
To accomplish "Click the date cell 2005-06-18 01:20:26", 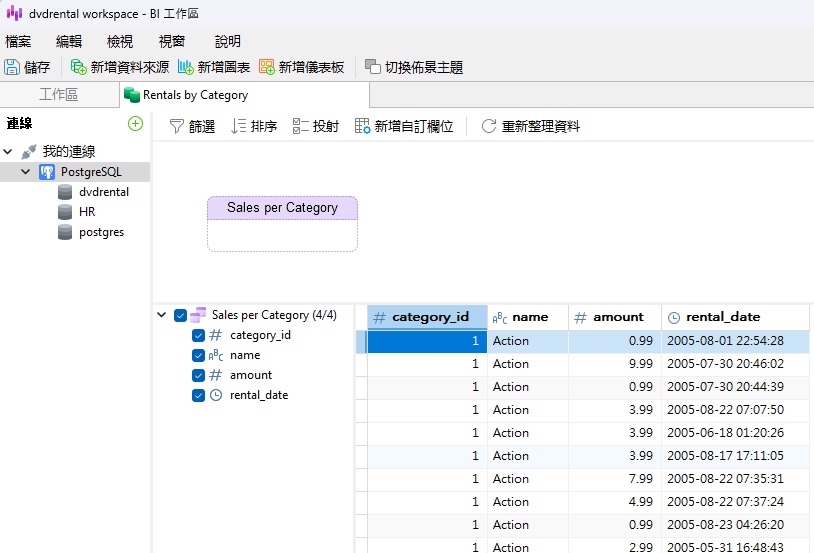I will tap(735, 433).
